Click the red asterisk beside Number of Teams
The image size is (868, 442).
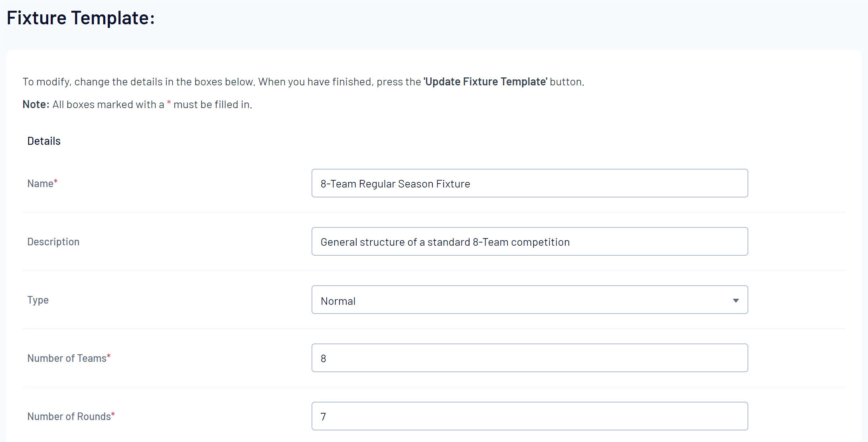[x=108, y=356]
